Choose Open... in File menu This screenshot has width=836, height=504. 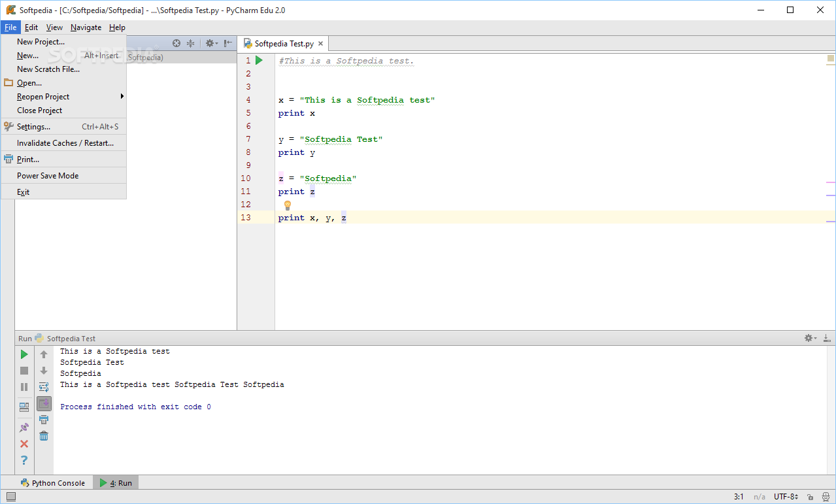coord(63,83)
